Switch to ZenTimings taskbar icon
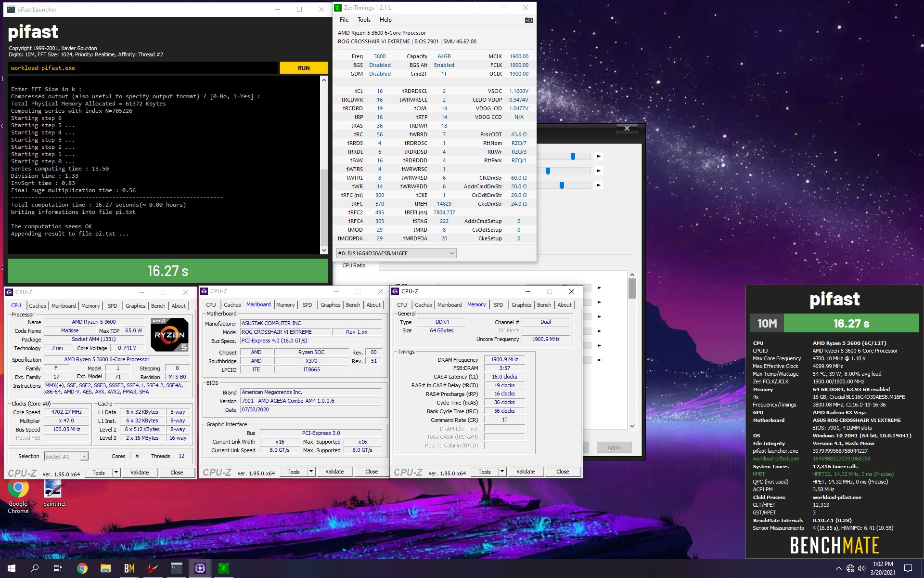This screenshot has height=578, width=924. 223,568
